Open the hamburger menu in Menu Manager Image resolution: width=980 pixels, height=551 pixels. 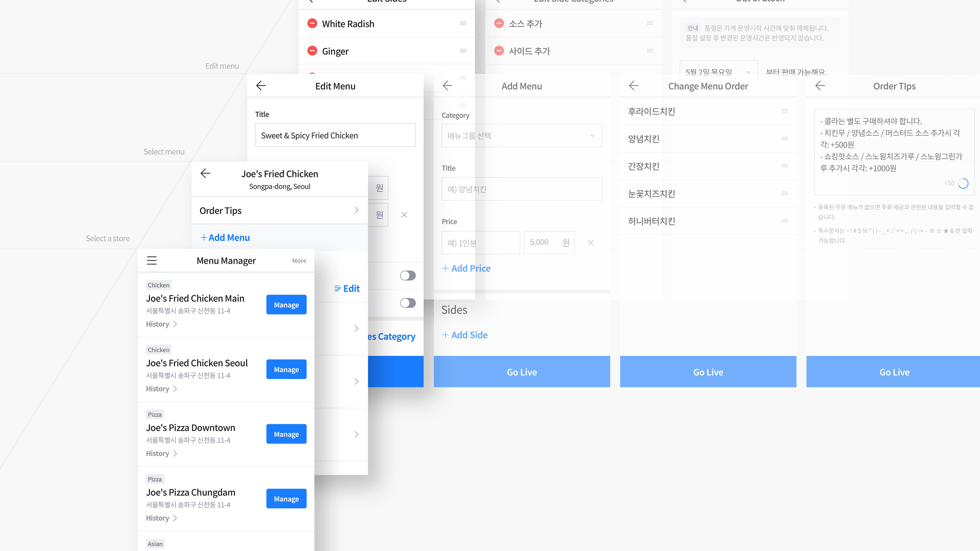152,260
